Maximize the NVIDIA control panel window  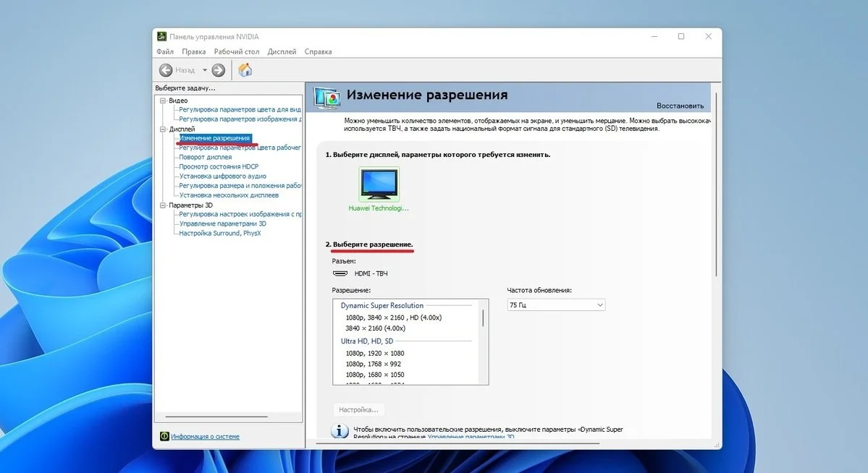pyautogui.click(x=681, y=36)
